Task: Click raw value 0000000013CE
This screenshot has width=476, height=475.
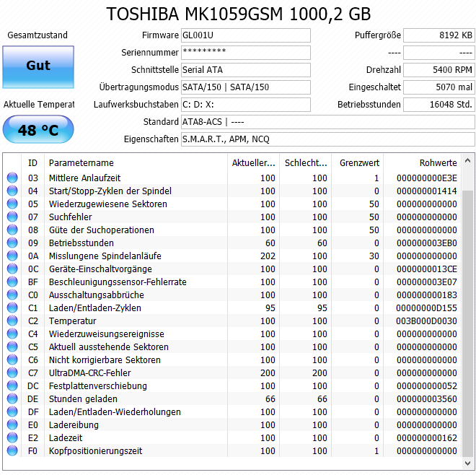Action: point(426,269)
